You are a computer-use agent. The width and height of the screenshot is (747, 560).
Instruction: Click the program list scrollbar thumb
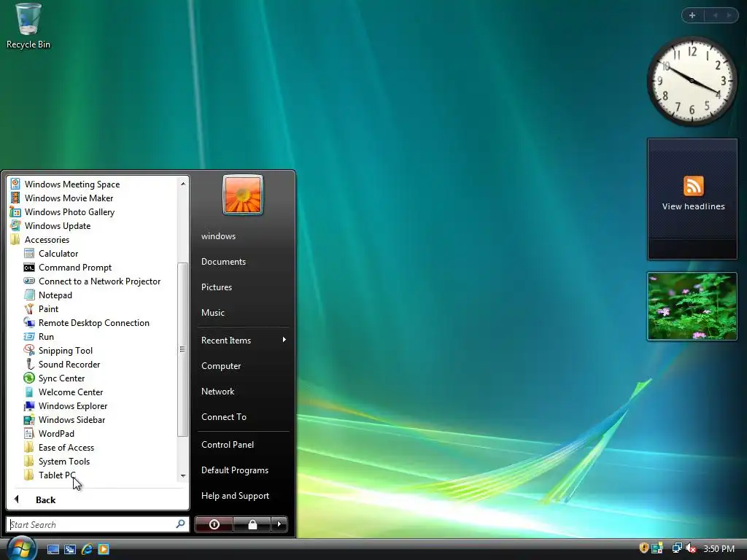(182, 349)
